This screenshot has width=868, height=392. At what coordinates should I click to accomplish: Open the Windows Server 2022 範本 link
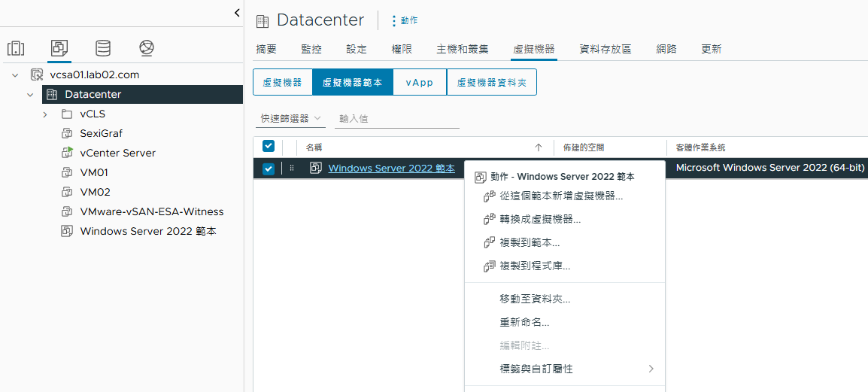pos(391,169)
